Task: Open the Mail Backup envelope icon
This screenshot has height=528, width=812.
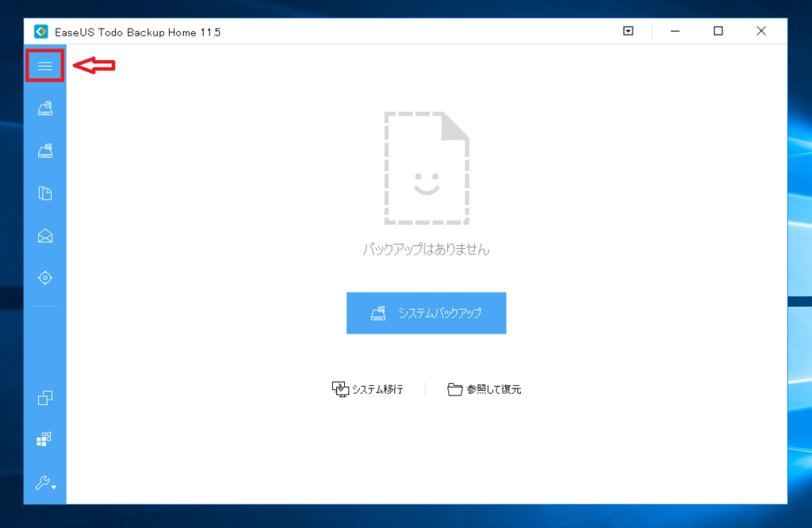Action: tap(45, 236)
